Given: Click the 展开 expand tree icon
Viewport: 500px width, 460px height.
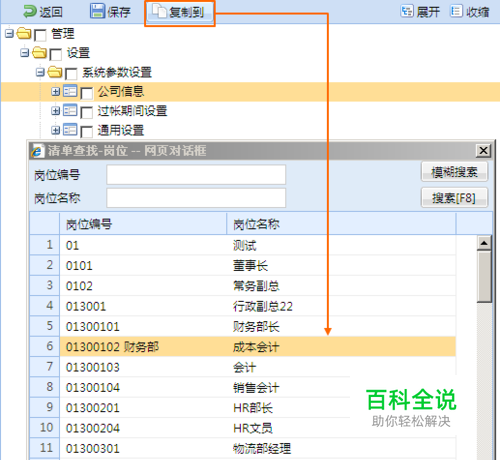Looking at the screenshot, I should [x=407, y=11].
